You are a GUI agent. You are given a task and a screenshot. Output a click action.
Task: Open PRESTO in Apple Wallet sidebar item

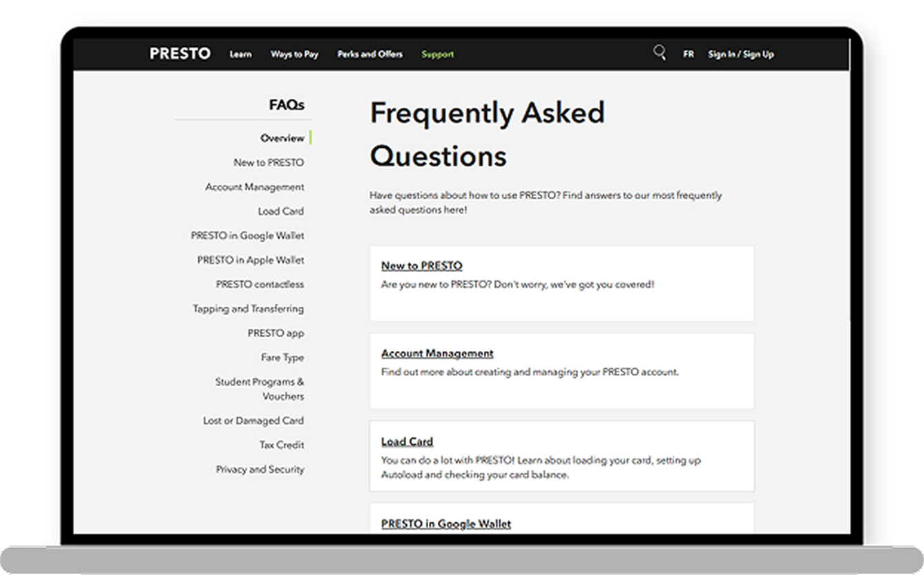pyautogui.click(x=251, y=260)
